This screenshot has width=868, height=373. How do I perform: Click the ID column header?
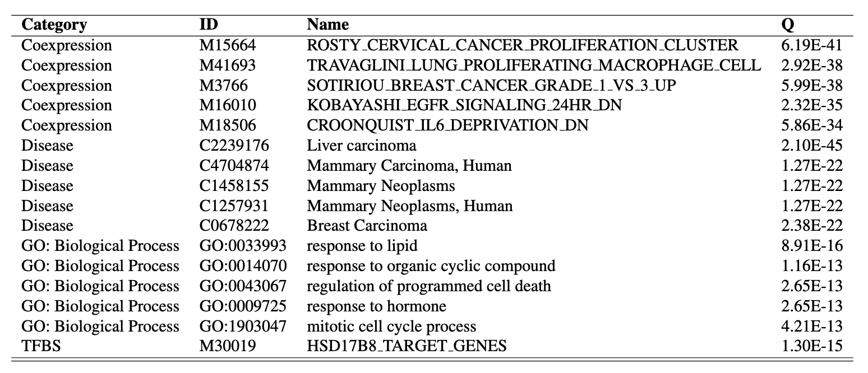(209, 25)
